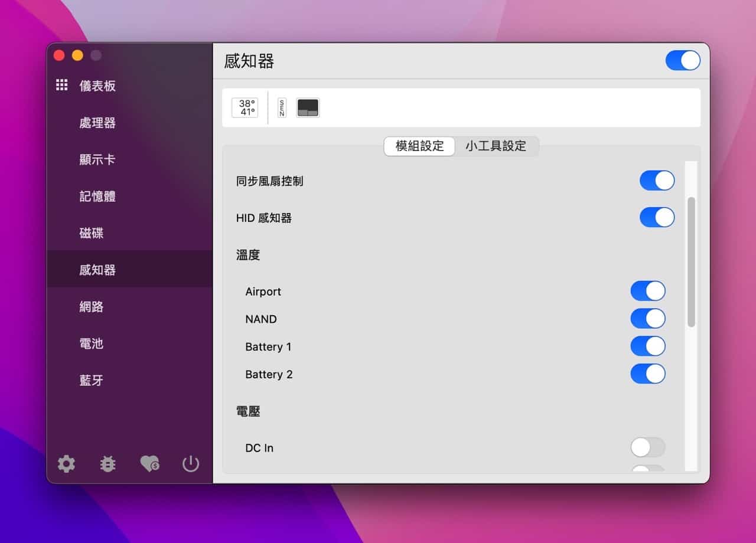The image size is (756, 543).
Task: Select the dark bar widget preview
Action: [308, 107]
